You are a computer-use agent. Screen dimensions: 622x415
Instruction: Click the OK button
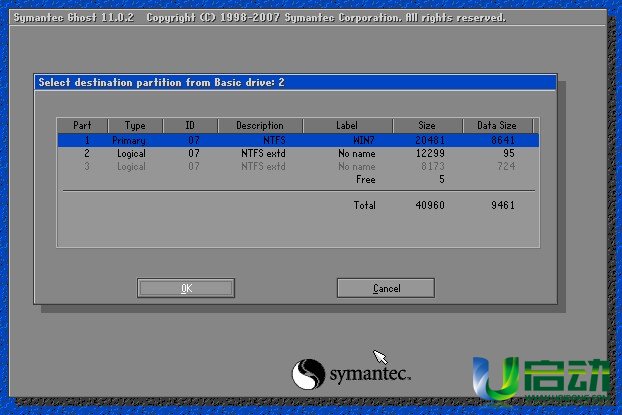pyautogui.click(x=186, y=288)
